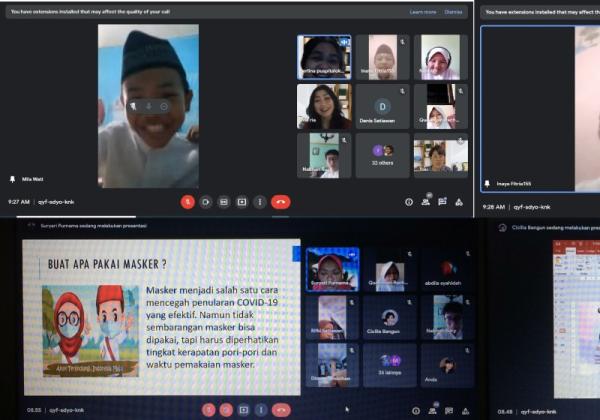This screenshot has width=600, height=420.
Task: Select the speaking participant tile with blue border
Action: (324, 57)
